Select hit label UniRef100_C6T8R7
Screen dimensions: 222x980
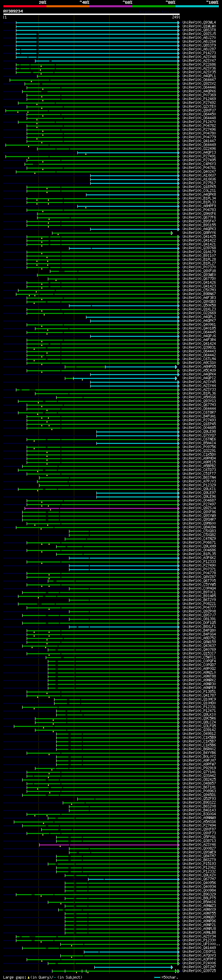click(199, 412)
